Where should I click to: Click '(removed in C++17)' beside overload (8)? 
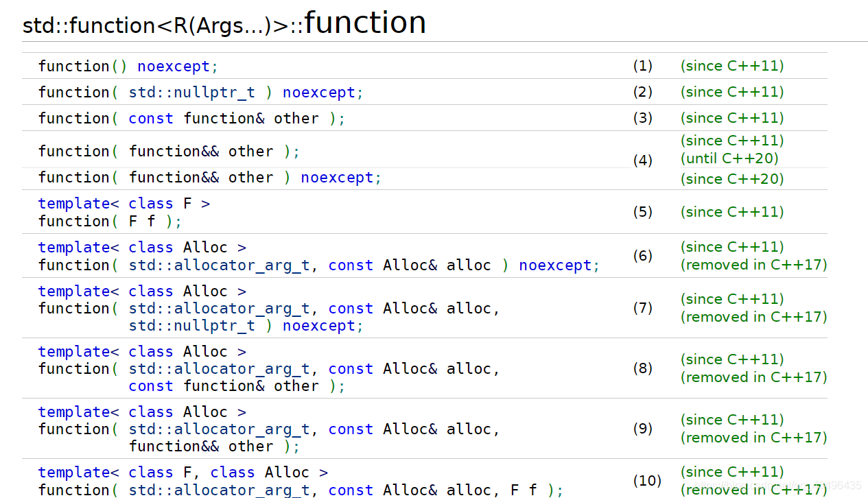754,377
